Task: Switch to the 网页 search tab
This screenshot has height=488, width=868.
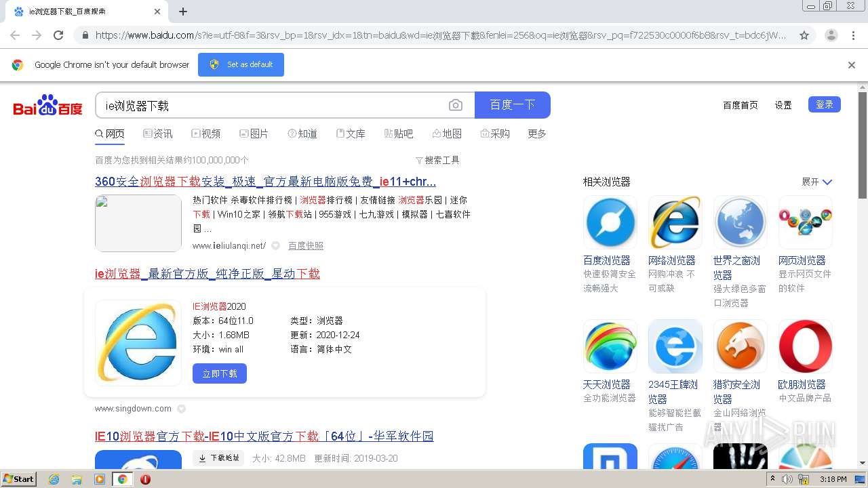Action: click(x=110, y=134)
